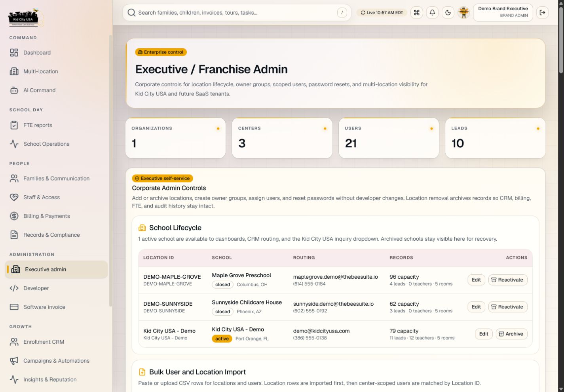
Task: Toggle dark mode with the moon icon
Action: tap(448, 13)
